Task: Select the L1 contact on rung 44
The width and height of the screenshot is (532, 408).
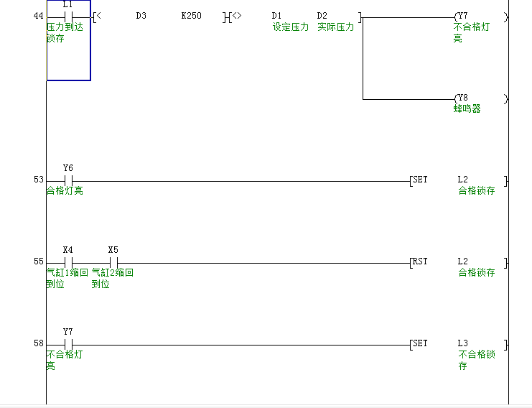Action: 68,16
